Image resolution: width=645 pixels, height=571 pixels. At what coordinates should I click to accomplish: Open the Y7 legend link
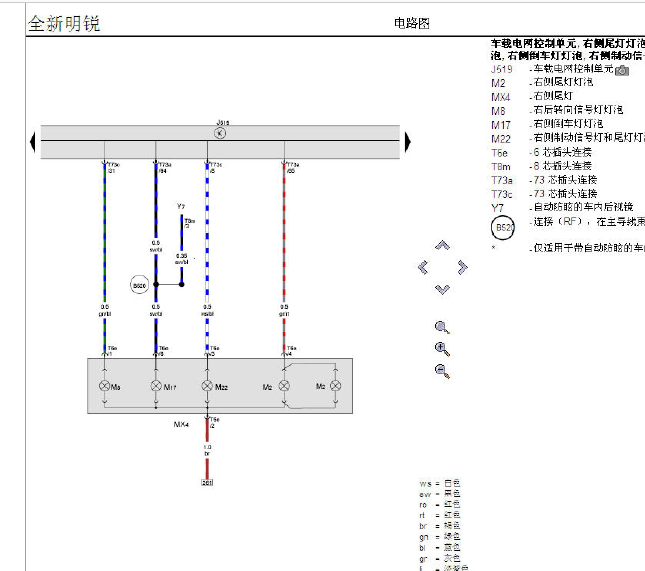click(x=497, y=208)
